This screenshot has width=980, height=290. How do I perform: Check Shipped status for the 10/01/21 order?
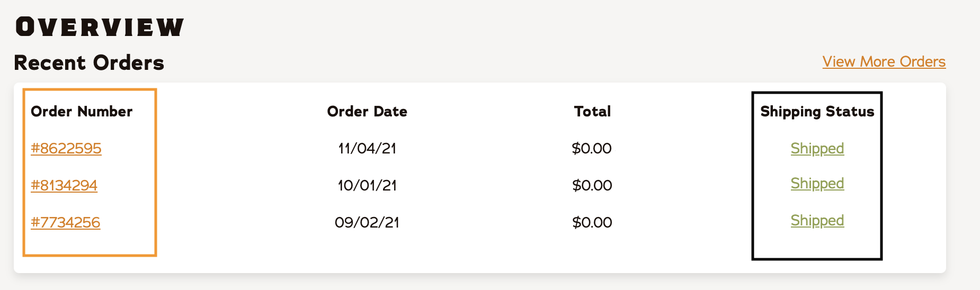point(817,184)
